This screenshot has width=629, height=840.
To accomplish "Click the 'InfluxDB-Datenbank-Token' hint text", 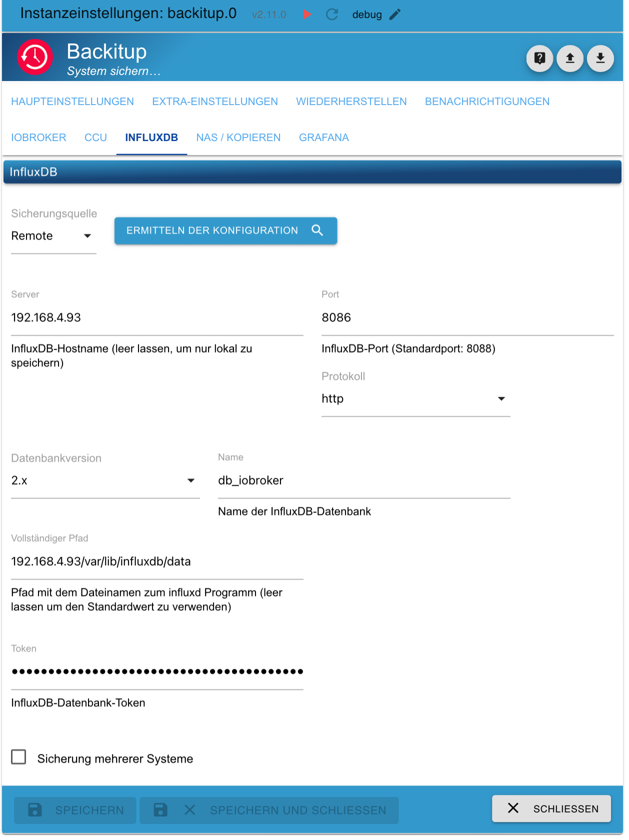I will pos(78,703).
